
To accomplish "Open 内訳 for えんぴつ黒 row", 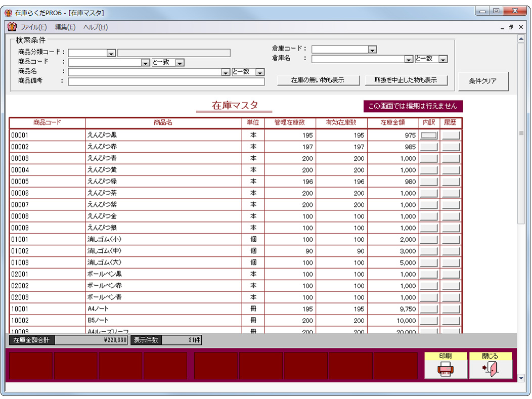I will point(429,135).
